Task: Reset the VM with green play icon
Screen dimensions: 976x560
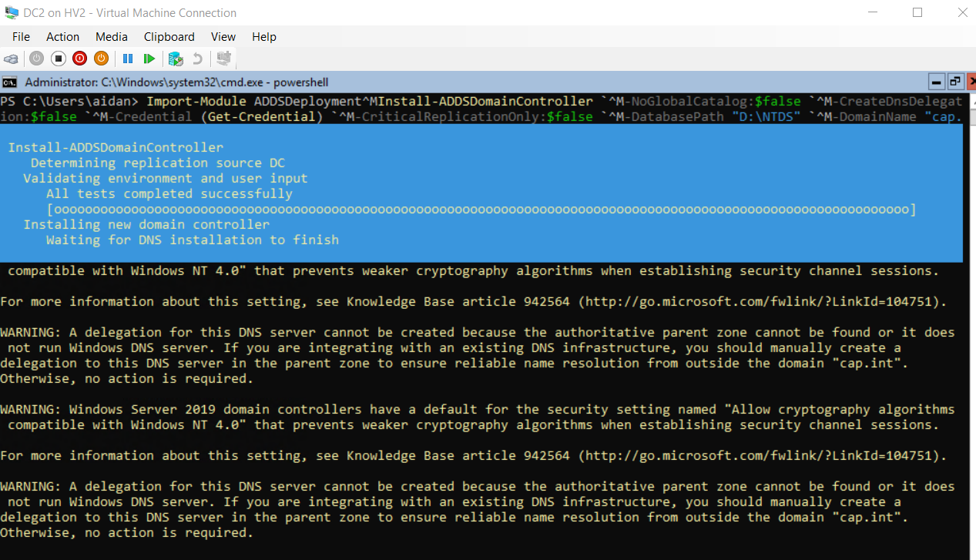Action: (x=149, y=59)
